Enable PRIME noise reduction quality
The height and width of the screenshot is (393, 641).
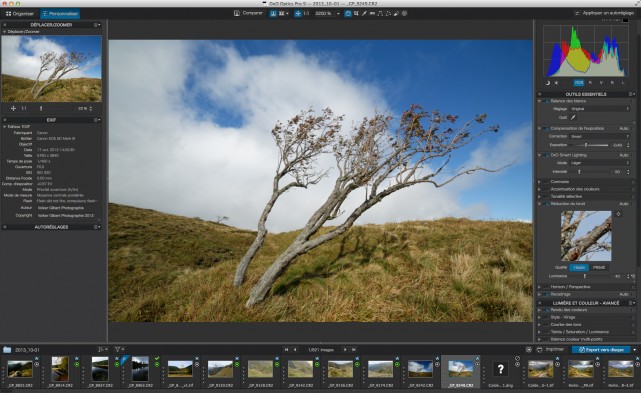coord(598,267)
